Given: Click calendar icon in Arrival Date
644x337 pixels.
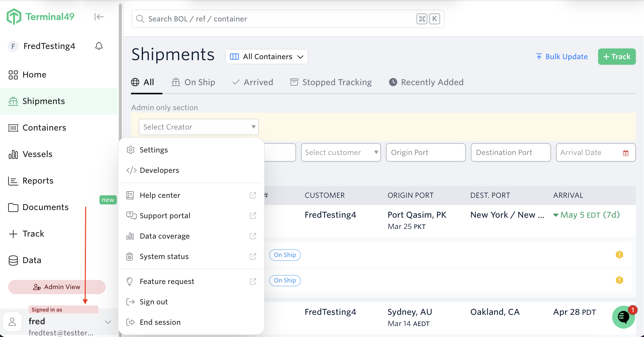Looking at the screenshot, I should pos(626,153).
